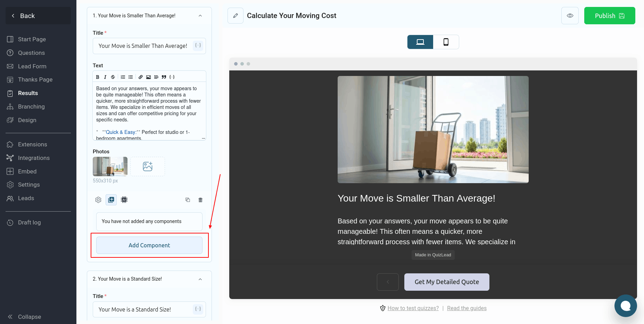The image size is (644, 324).
Task: Collapse the first result section
Action: tap(200, 16)
